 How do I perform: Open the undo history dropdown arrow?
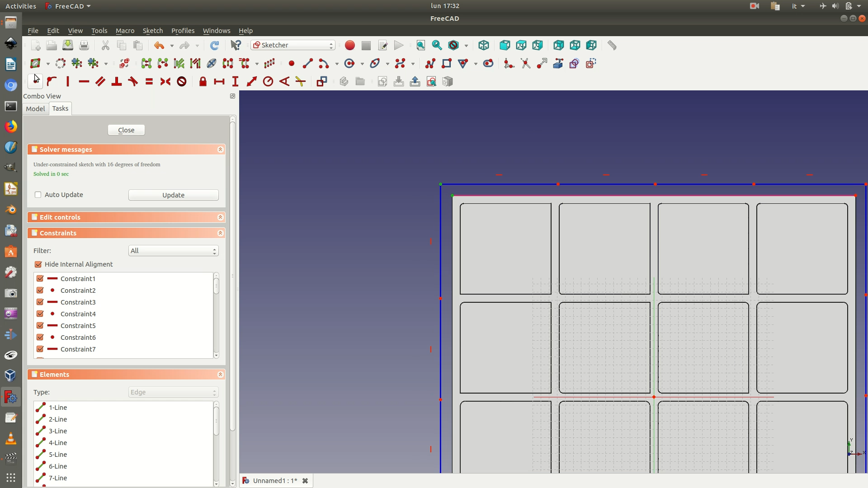172,46
